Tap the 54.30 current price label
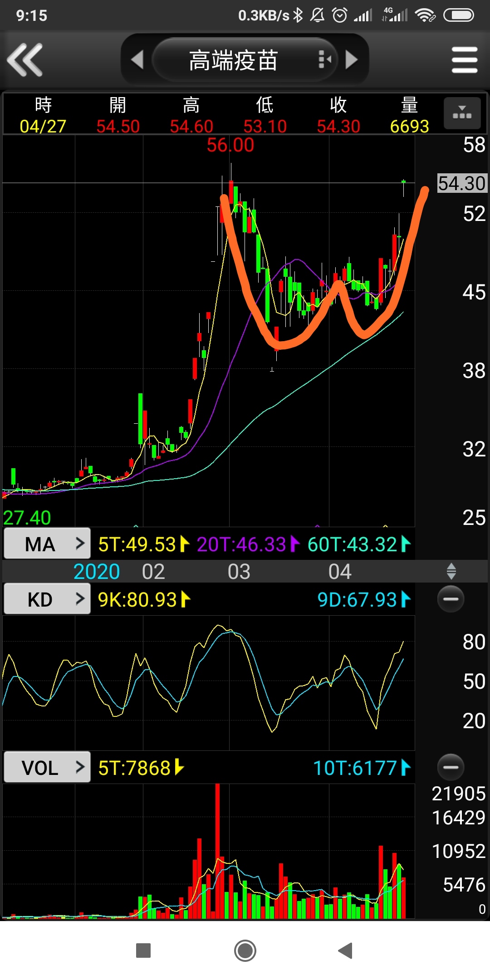 pyautogui.click(x=461, y=183)
